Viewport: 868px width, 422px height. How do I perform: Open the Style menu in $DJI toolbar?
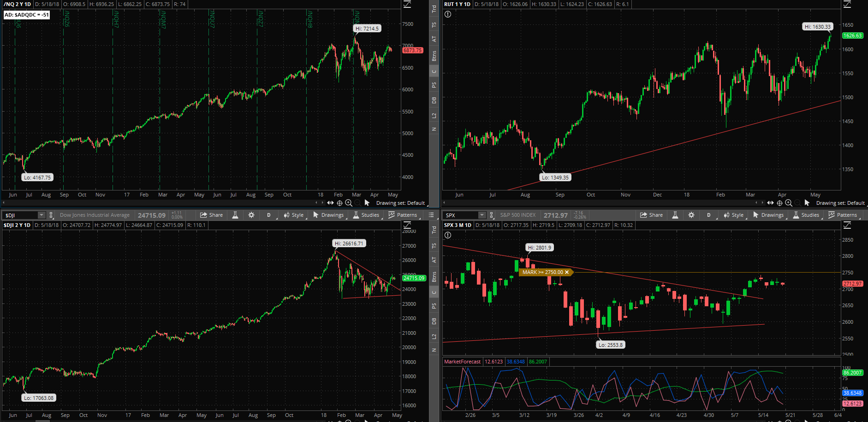point(294,215)
